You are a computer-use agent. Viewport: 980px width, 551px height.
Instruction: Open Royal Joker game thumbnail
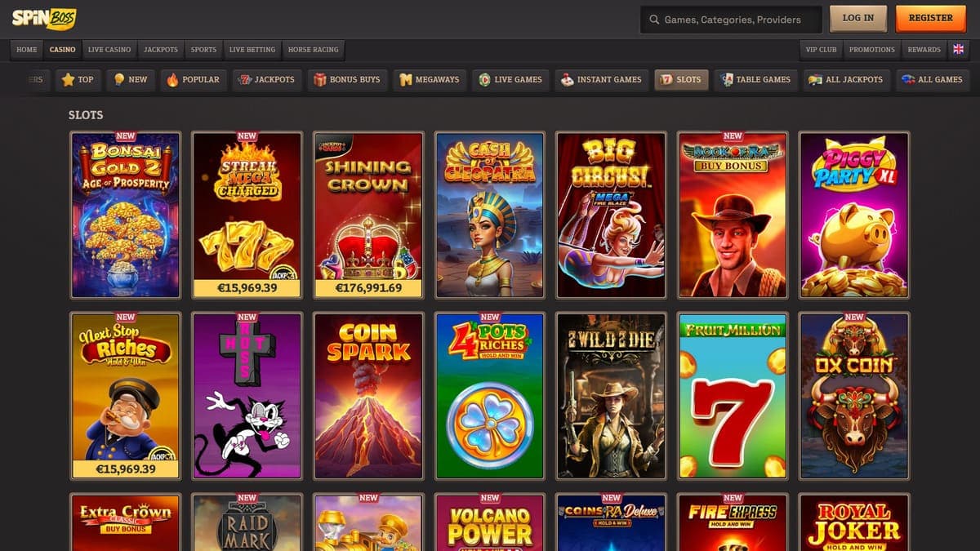(x=854, y=522)
